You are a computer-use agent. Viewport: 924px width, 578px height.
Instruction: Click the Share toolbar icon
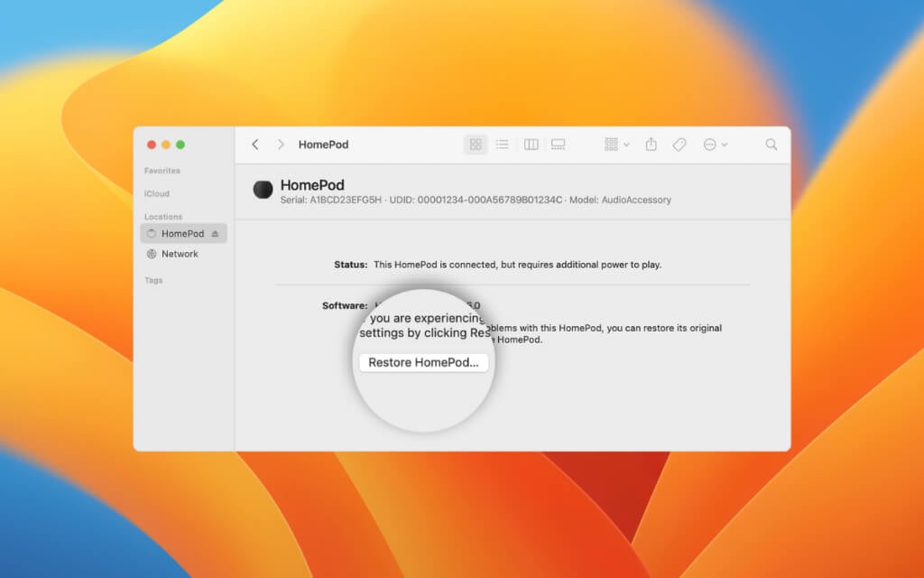coord(651,144)
